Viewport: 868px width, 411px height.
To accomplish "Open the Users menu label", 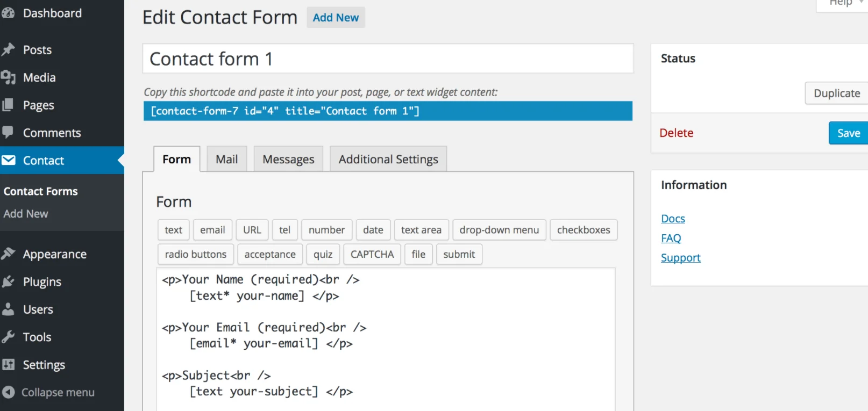I will 38,309.
